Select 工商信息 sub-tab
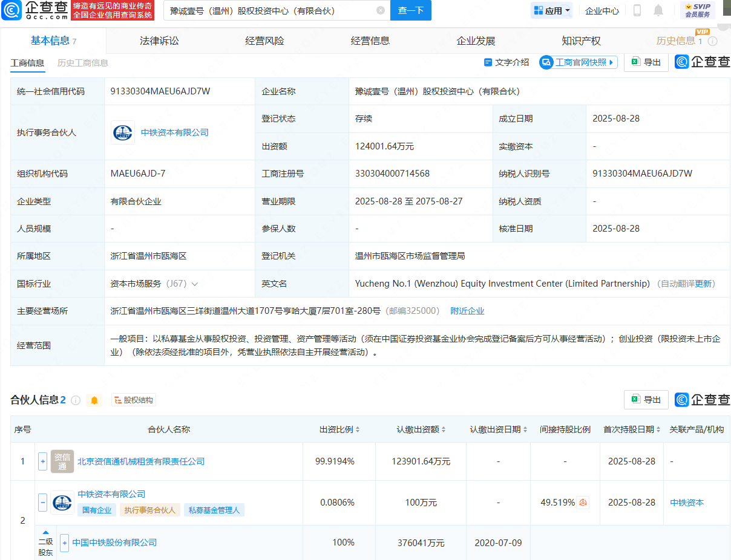 pyautogui.click(x=27, y=63)
